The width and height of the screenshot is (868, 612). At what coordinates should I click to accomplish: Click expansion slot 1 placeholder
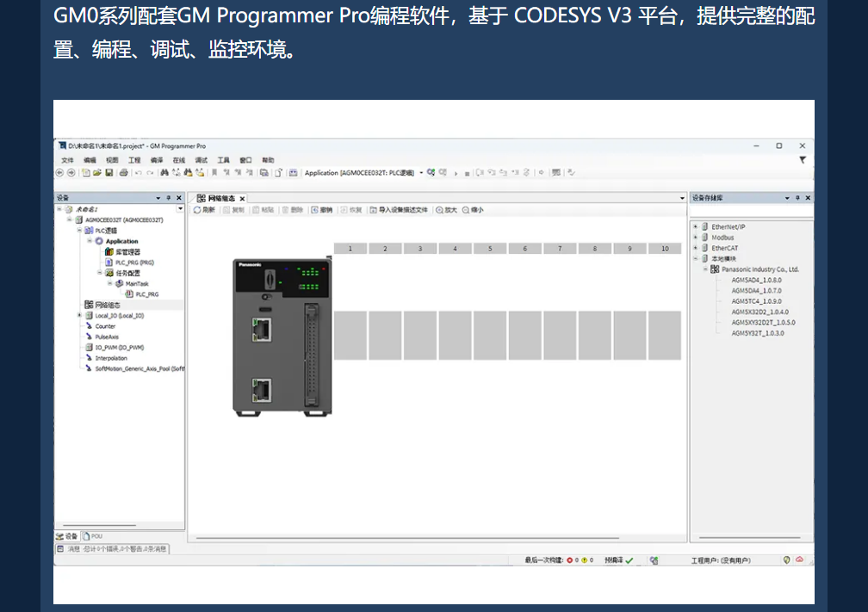click(350, 336)
